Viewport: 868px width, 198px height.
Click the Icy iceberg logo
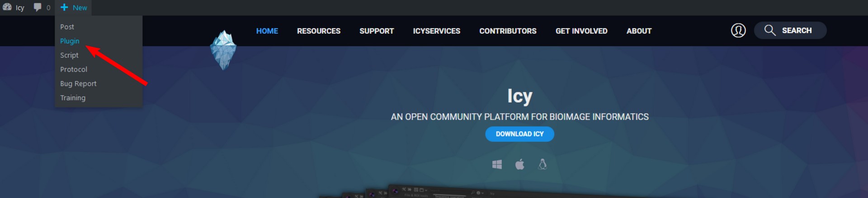click(223, 50)
